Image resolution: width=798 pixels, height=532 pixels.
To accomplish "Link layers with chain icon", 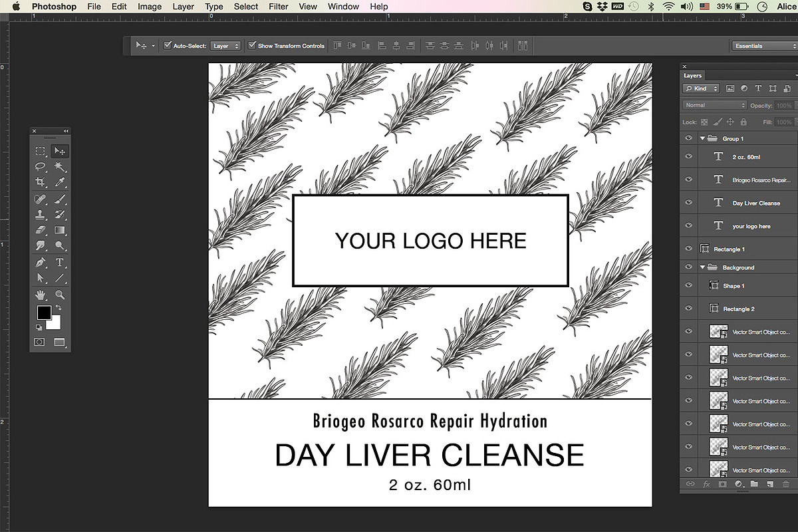I will coord(690,484).
